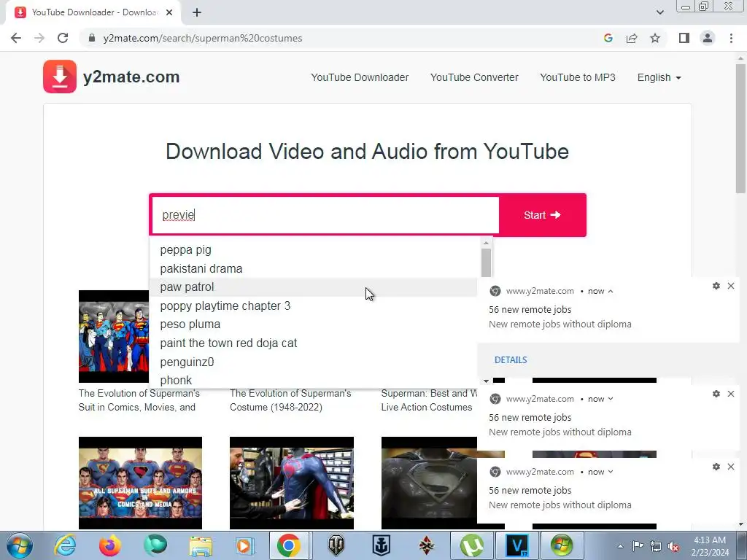Screen dimensions: 747x560
Task: Close the YouTube Downloader tab
Action: [169, 12]
